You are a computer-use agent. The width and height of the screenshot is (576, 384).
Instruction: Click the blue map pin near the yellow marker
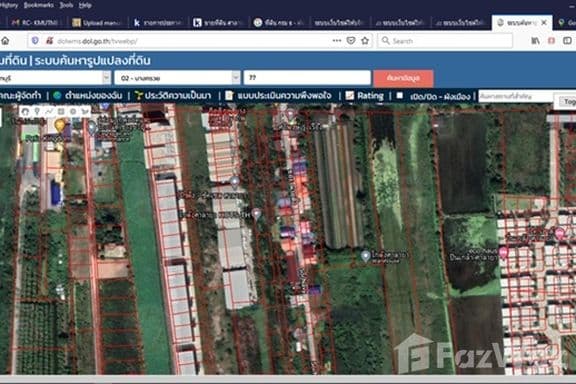92,128
